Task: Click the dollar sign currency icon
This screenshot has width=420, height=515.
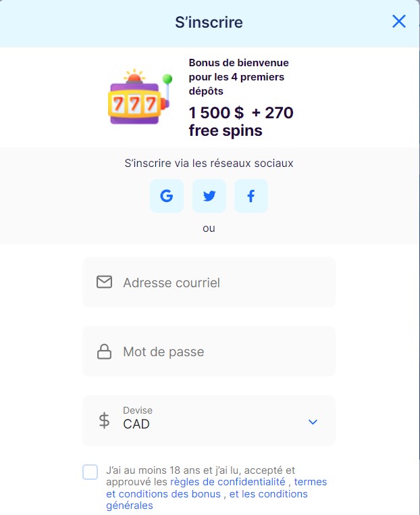Action: click(104, 420)
